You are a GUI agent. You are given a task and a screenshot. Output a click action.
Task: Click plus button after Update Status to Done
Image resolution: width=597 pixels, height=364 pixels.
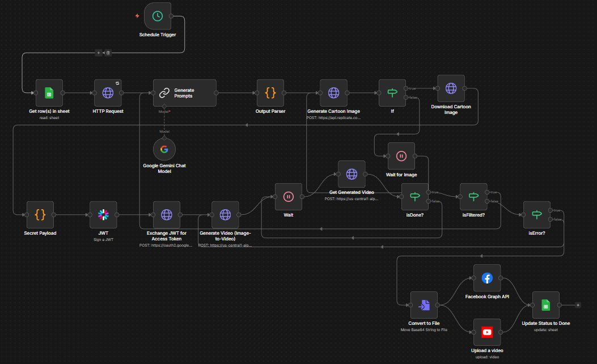578,305
